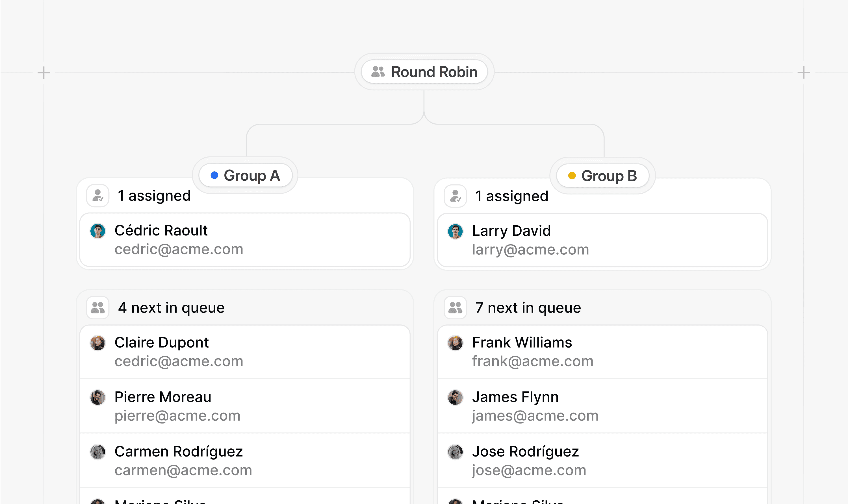
Task: Click the queue people icon in Group B
Action: pos(456,308)
